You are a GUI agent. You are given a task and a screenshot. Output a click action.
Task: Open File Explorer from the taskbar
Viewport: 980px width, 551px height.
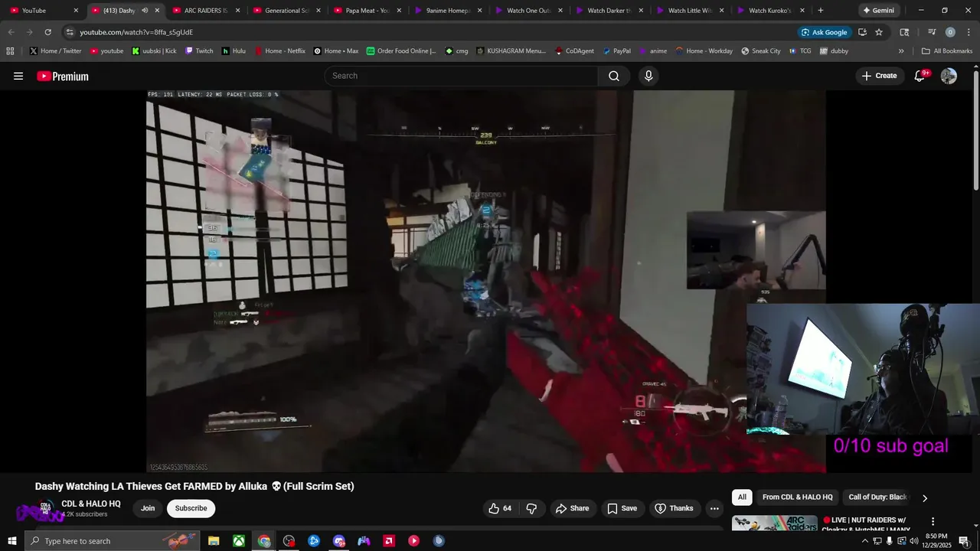214,541
